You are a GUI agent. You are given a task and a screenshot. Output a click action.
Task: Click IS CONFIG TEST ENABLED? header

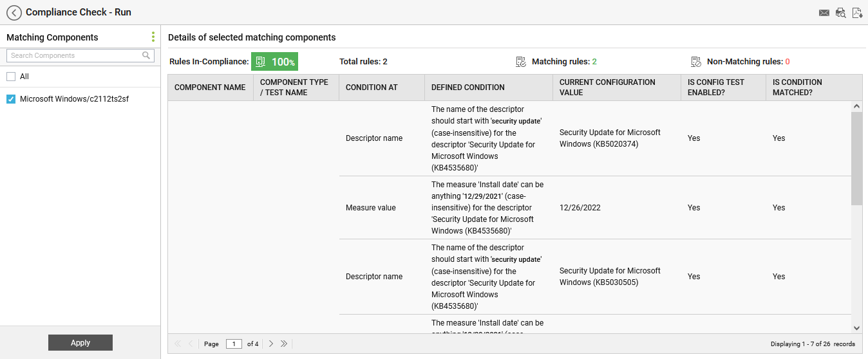point(723,87)
